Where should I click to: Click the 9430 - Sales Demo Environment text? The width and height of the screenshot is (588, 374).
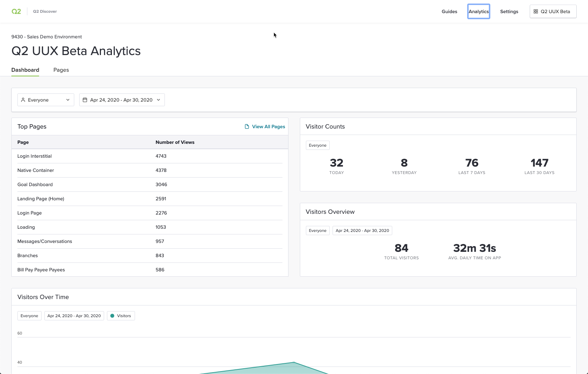pos(47,37)
